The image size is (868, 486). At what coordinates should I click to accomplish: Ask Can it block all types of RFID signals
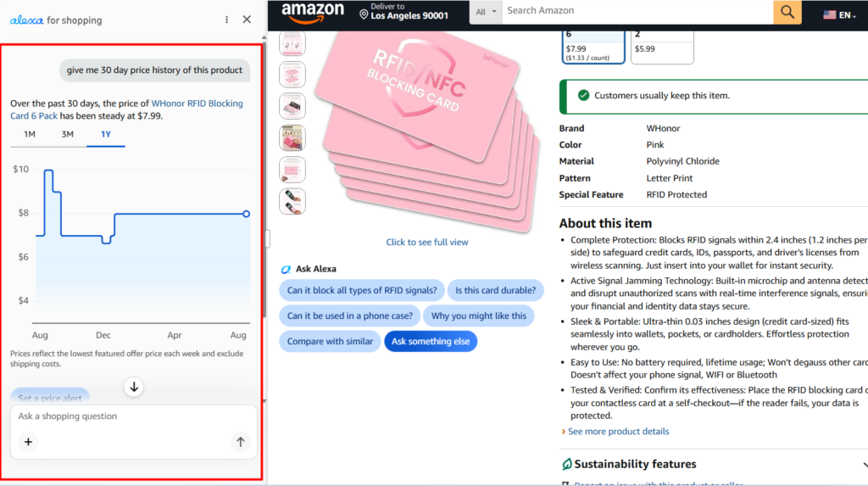pyautogui.click(x=361, y=290)
